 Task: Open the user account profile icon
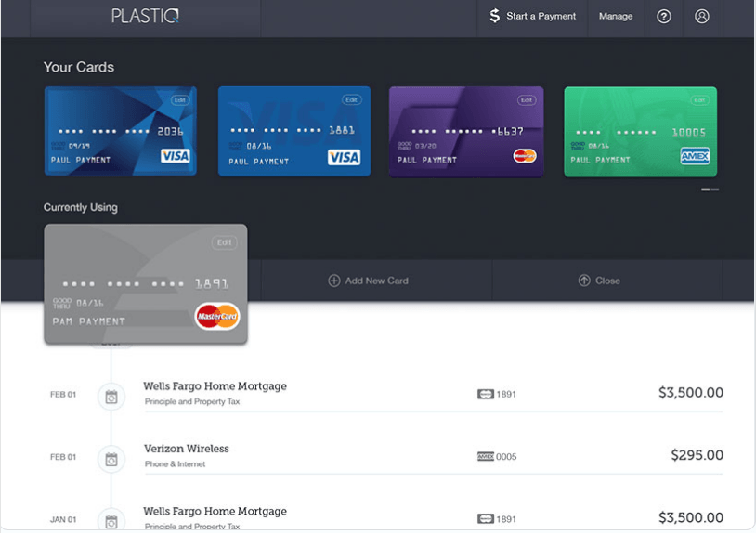click(702, 17)
